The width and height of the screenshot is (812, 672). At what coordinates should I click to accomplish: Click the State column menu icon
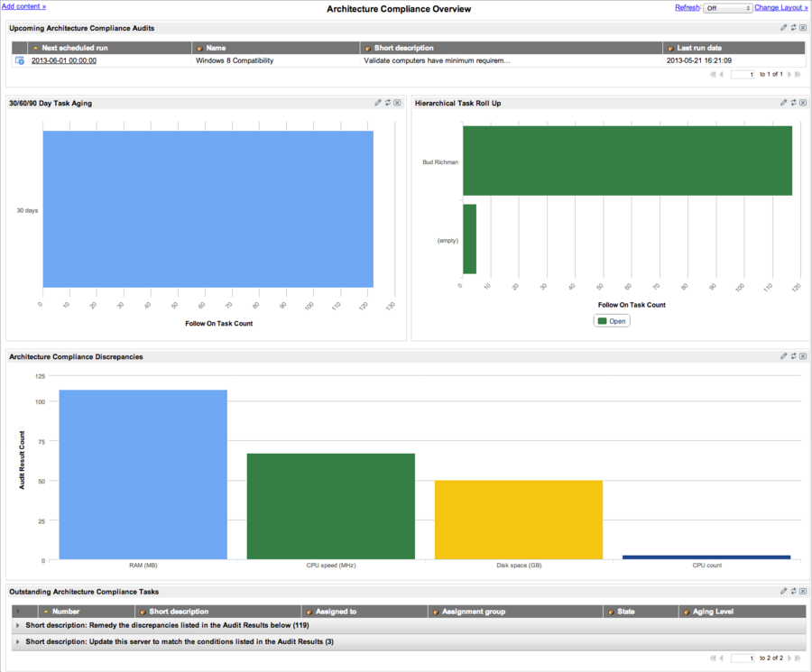611,612
